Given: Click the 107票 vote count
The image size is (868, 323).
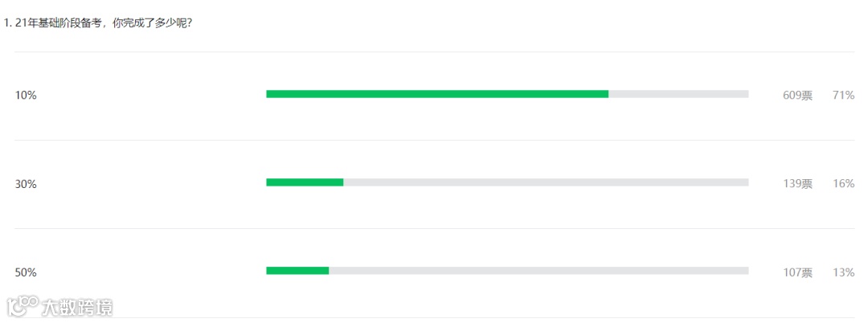Looking at the screenshot, I should click(x=798, y=272).
